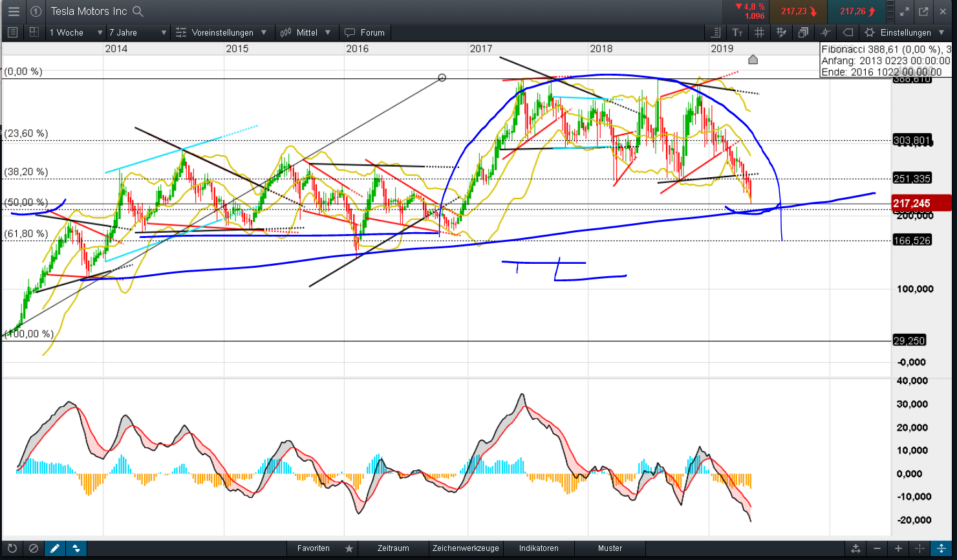Select the text size Tt icon
Viewport: 957px width, 560px height.
click(737, 32)
